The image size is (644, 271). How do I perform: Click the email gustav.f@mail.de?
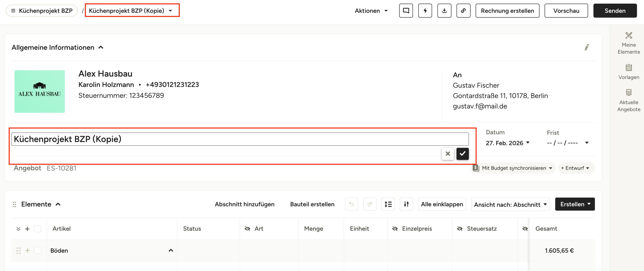[x=480, y=106]
